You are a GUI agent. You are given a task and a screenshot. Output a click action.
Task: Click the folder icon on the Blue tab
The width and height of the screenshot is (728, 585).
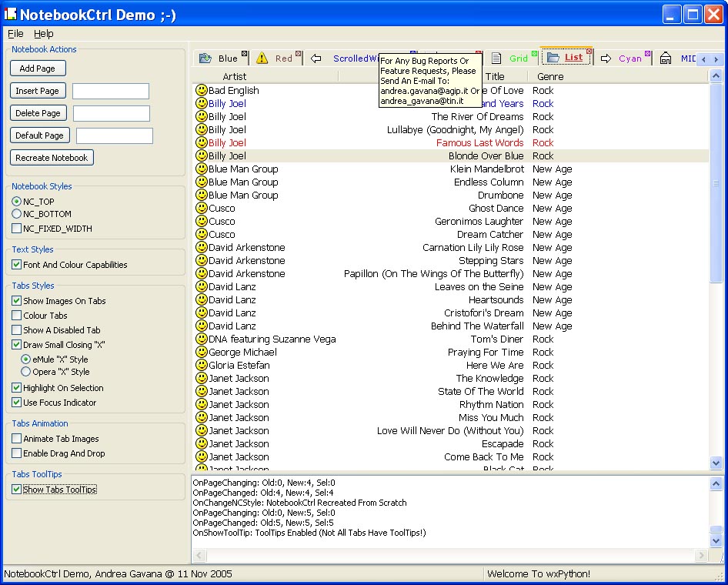[205, 58]
